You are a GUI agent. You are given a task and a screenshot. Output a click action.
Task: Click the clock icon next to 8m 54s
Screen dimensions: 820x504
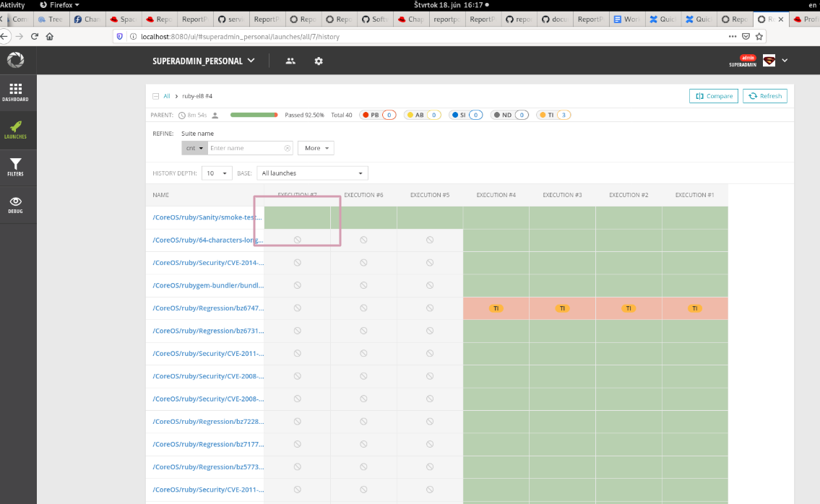182,114
